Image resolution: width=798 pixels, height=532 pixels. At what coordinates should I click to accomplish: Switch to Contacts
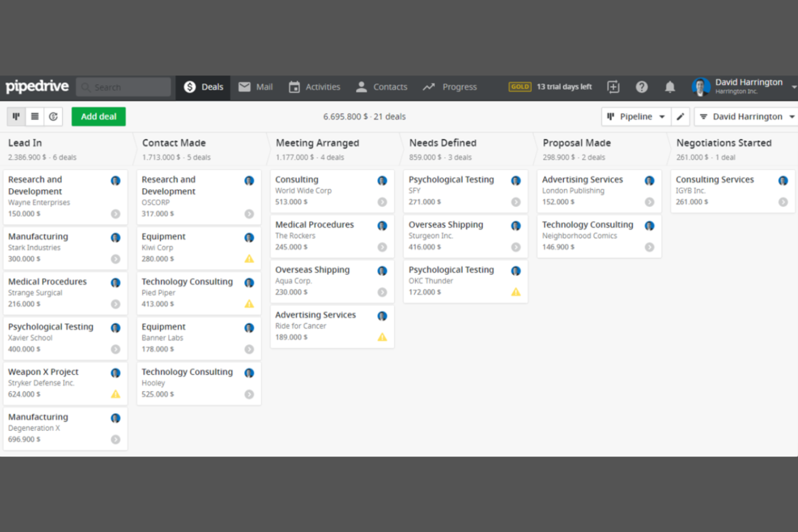coord(381,87)
